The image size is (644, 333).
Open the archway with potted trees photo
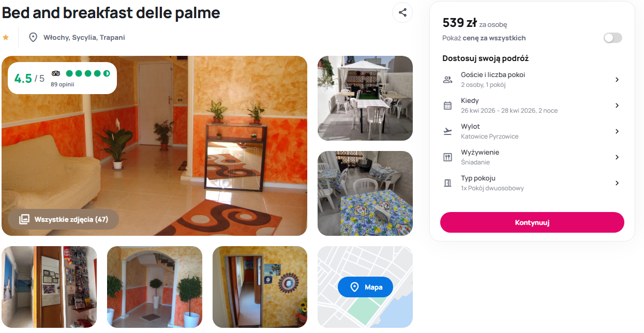[155, 287]
